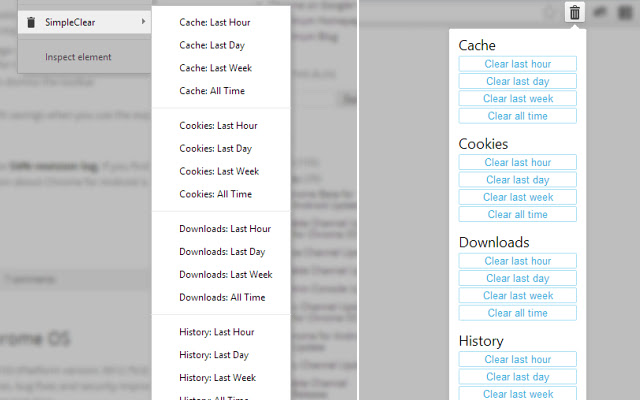This screenshot has height=400, width=640.
Task: Pick the "Downloads: All Time" submenu entry
Action: point(222,297)
